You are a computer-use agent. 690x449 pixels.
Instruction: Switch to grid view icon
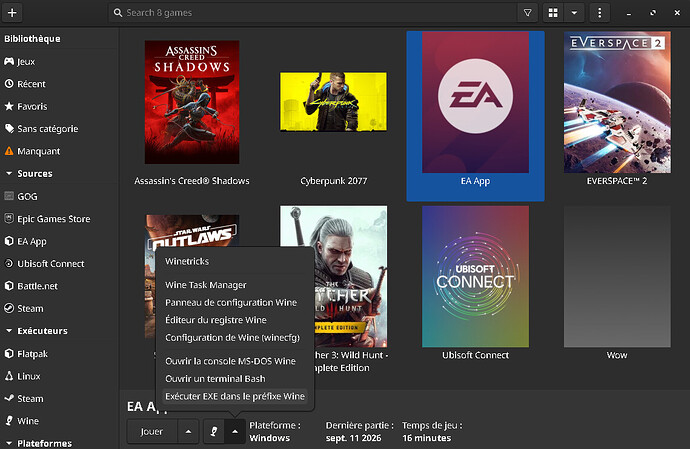click(553, 13)
